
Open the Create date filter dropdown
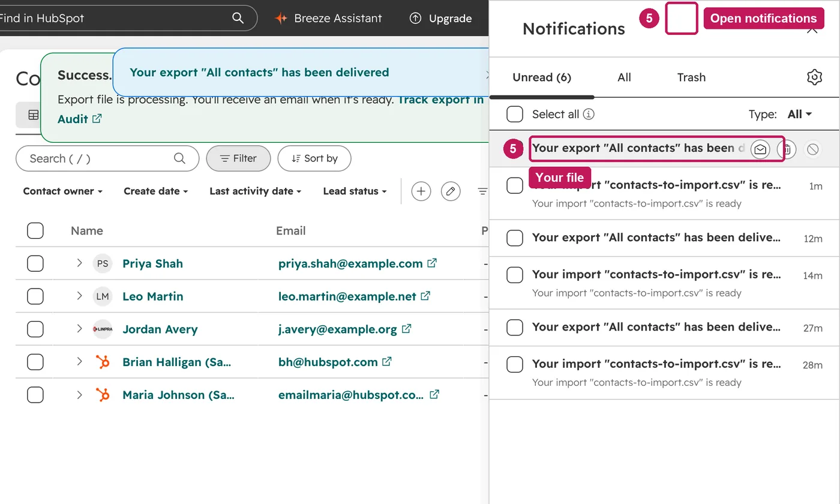click(156, 191)
